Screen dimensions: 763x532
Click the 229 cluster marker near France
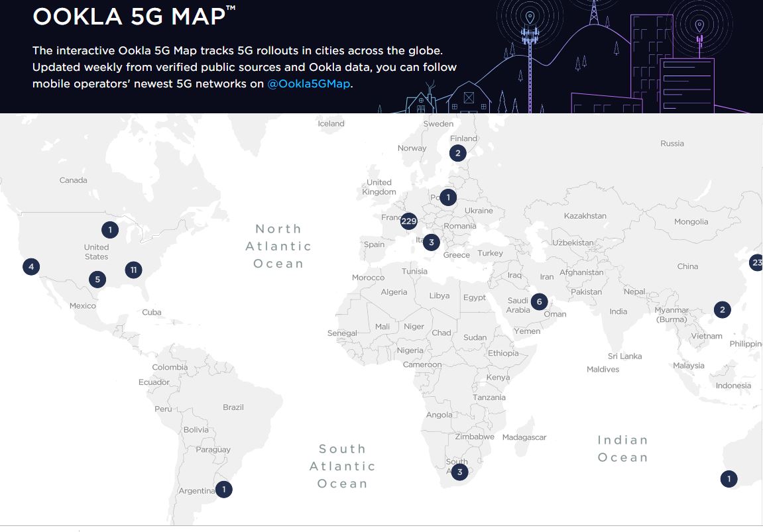point(409,221)
